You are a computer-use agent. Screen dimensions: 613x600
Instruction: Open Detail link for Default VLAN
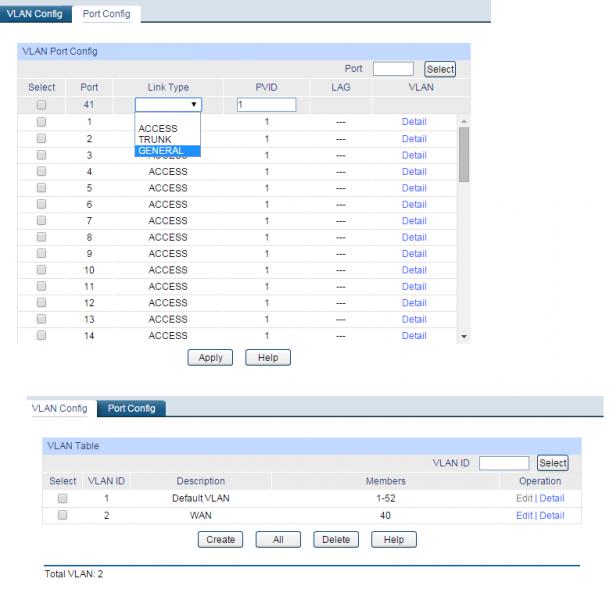(552, 498)
